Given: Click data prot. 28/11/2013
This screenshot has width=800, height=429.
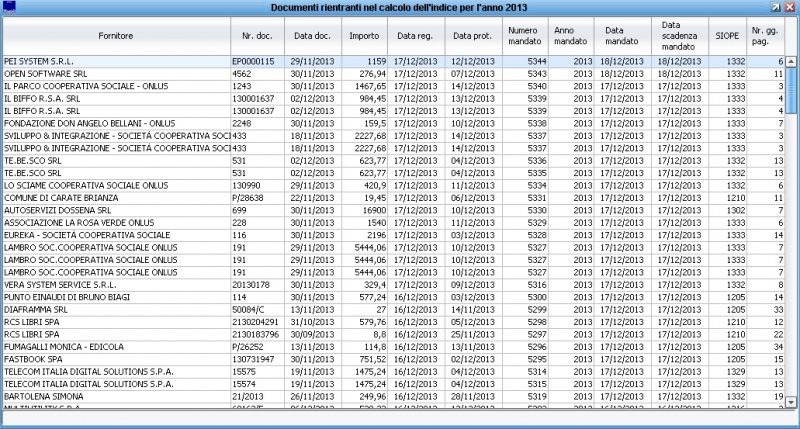Looking at the screenshot, I should click(x=472, y=396).
